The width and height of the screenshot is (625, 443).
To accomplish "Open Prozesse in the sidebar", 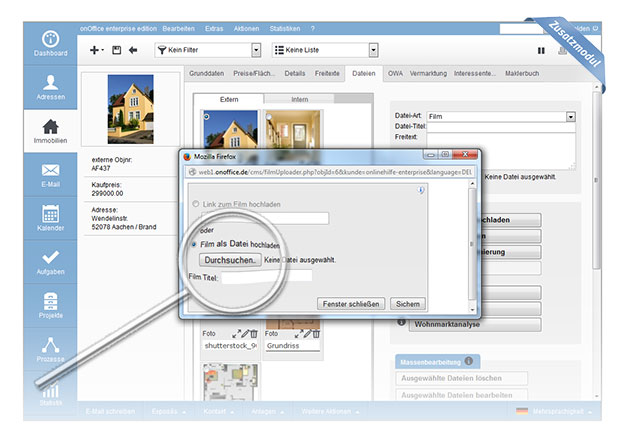I will point(50,349).
